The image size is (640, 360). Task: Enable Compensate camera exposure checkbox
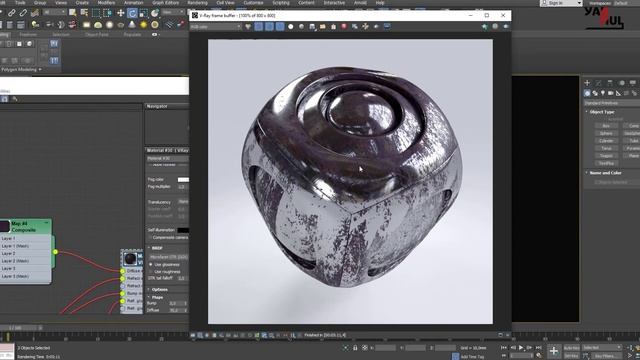click(150, 238)
